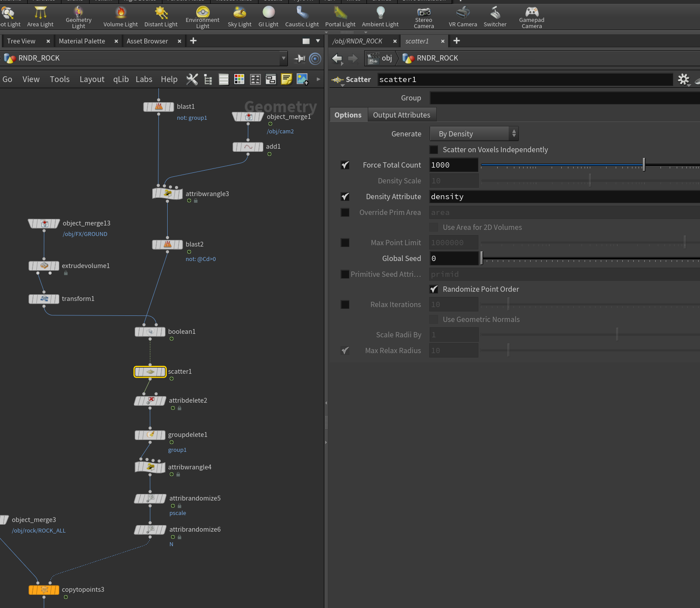
Task: Switch to the Output Attributes tab
Action: tap(402, 115)
